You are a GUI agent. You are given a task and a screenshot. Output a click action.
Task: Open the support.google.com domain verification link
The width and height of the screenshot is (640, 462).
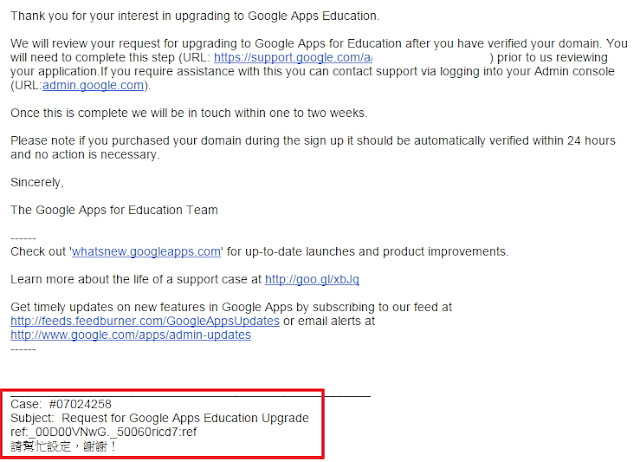click(x=293, y=58)
